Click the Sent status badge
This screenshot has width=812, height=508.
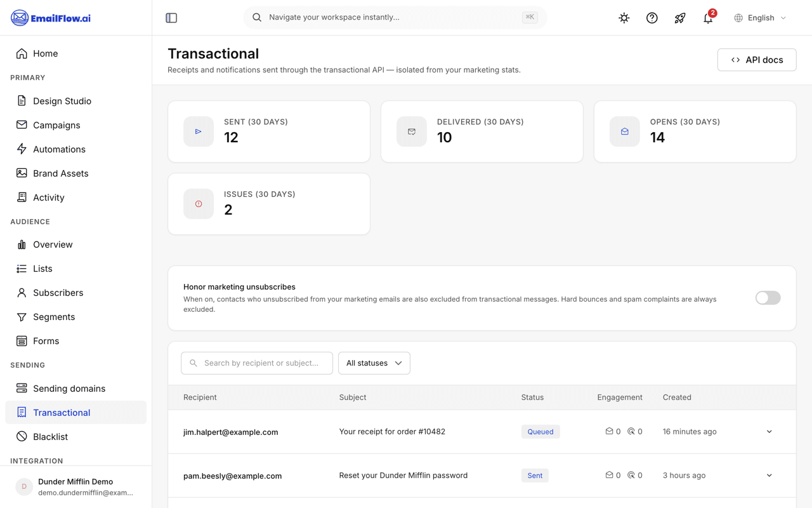point(535,476)
